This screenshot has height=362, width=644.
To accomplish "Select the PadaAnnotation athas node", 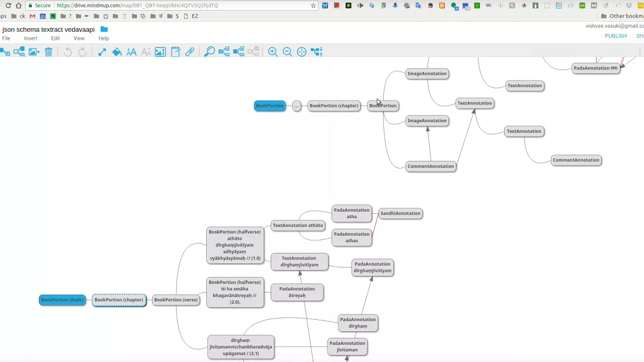I will pos(352,237).
